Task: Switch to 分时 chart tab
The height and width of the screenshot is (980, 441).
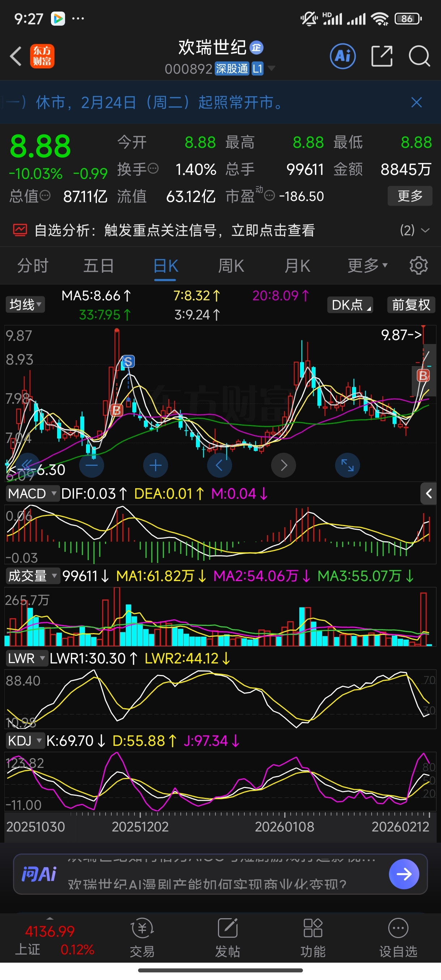Action: click(33, 266)
